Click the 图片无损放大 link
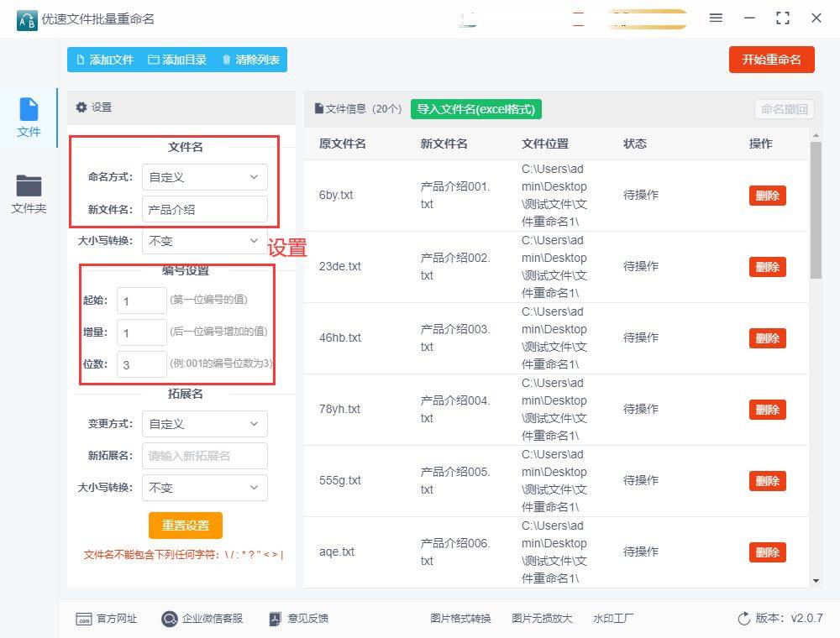This screenshot has height=638, width=840. (x=542, y=619)
